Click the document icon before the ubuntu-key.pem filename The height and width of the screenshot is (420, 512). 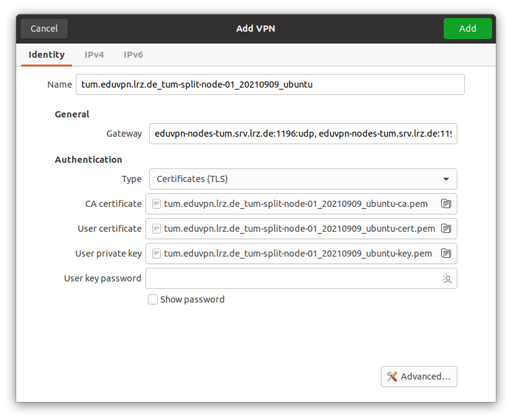[x=157, y=253]
